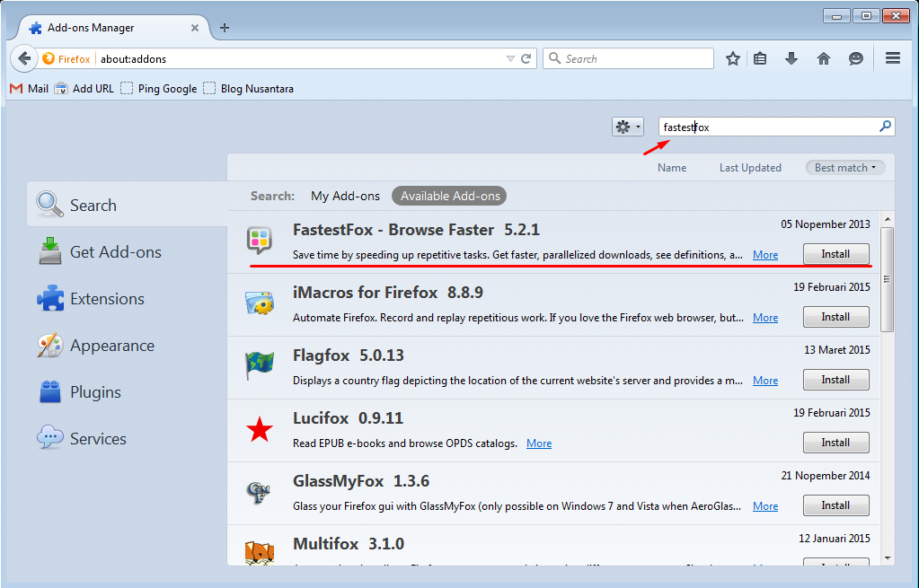Click the FastestFox - Browse Faster title
This screenshot has width=919, height=588.
(393, 230)
